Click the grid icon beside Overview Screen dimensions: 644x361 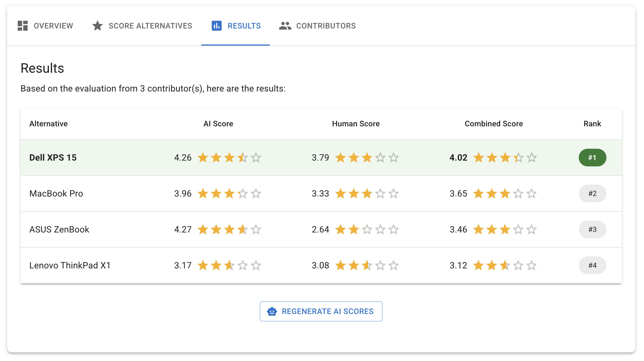click(22, 26)
